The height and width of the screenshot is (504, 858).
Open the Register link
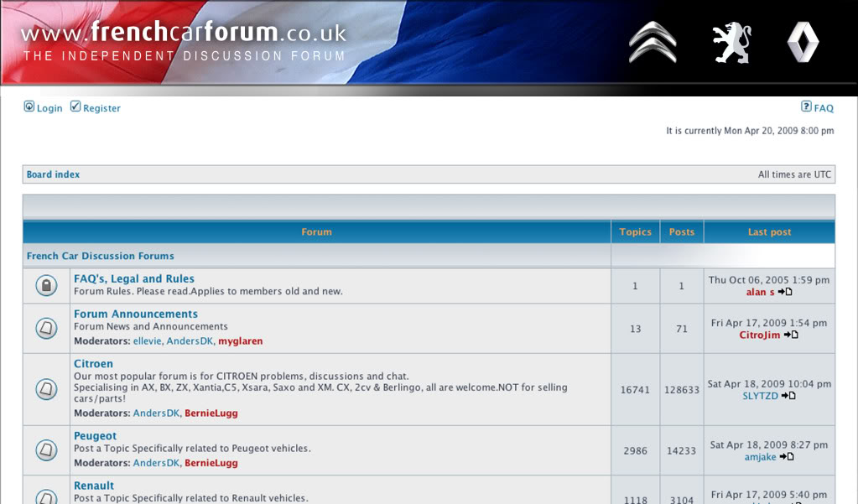96,107
